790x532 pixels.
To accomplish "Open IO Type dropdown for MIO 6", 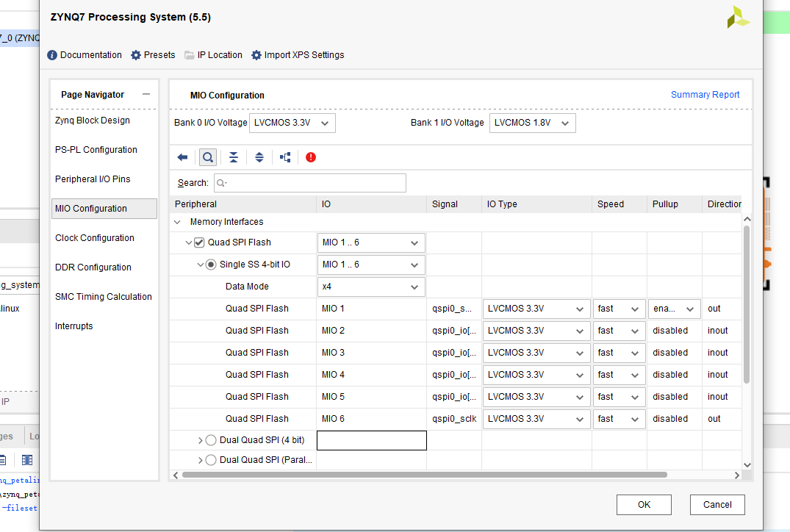I will point(536,419).
